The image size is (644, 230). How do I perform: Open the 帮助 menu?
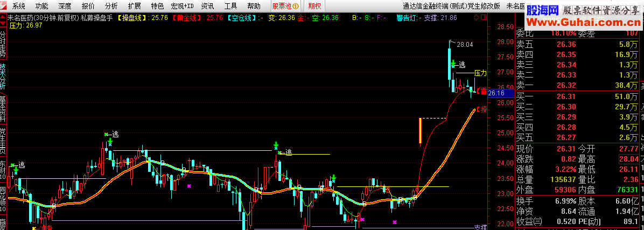(x=254, y=6)
